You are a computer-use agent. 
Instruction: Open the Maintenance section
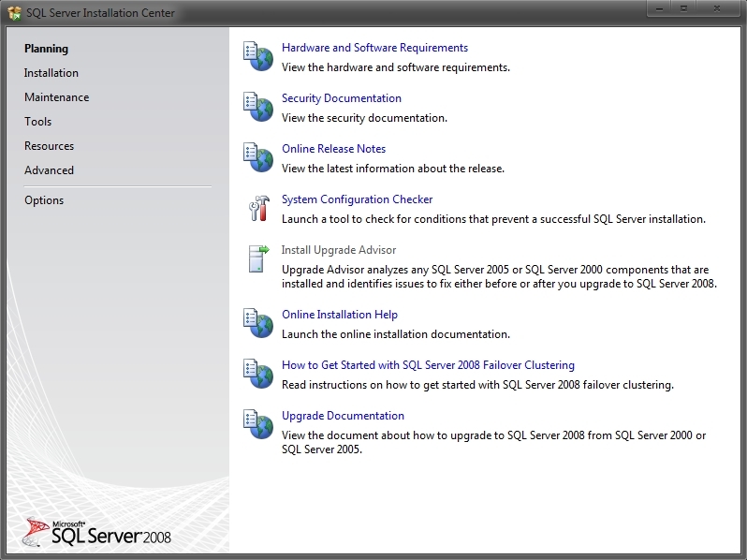(57, 97)
